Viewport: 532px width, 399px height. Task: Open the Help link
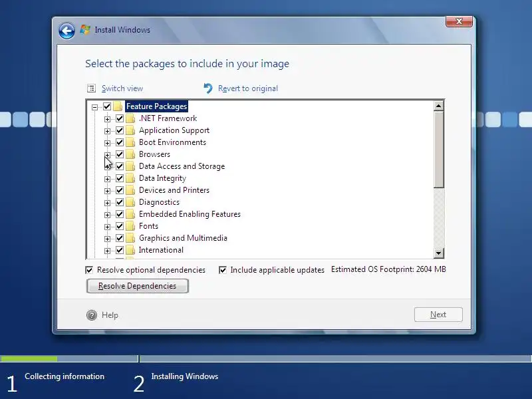110,315
